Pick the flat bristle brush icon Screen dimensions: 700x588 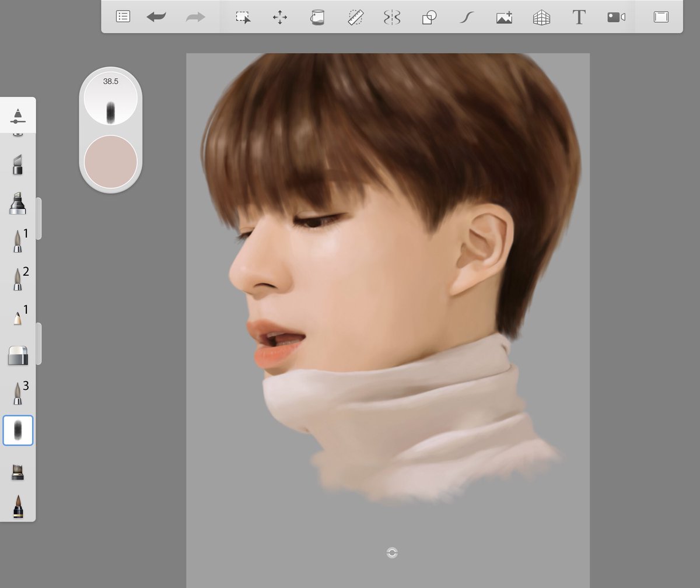(18, 471)
